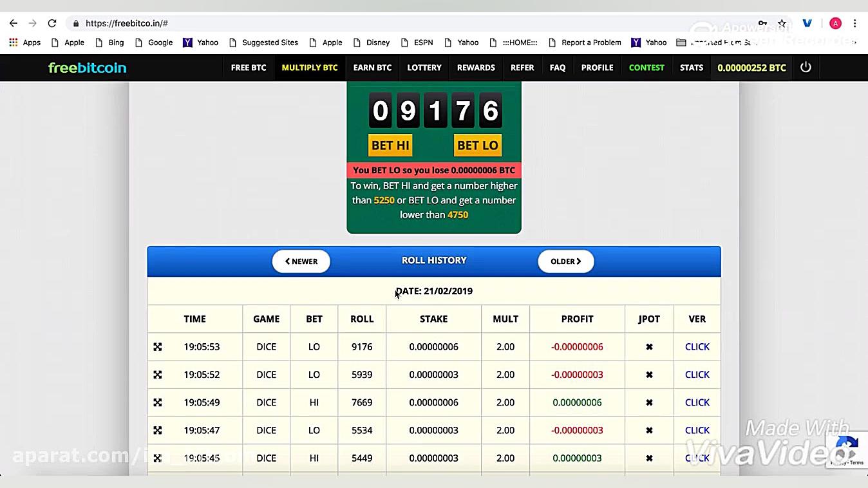Click the jackpot X mark for roll 9176

(649, 347)
